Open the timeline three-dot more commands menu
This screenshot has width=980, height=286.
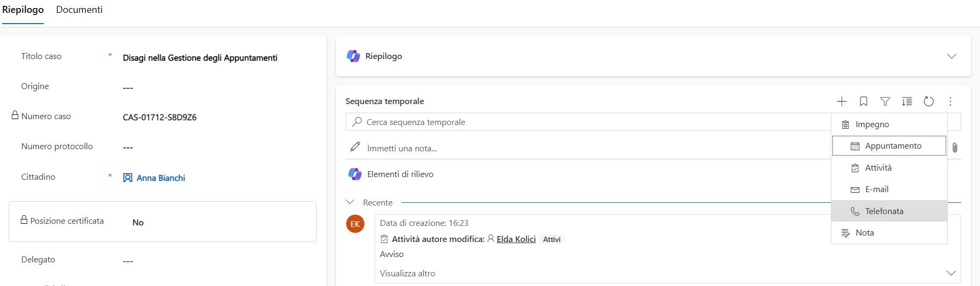click(x=950, y=101)
